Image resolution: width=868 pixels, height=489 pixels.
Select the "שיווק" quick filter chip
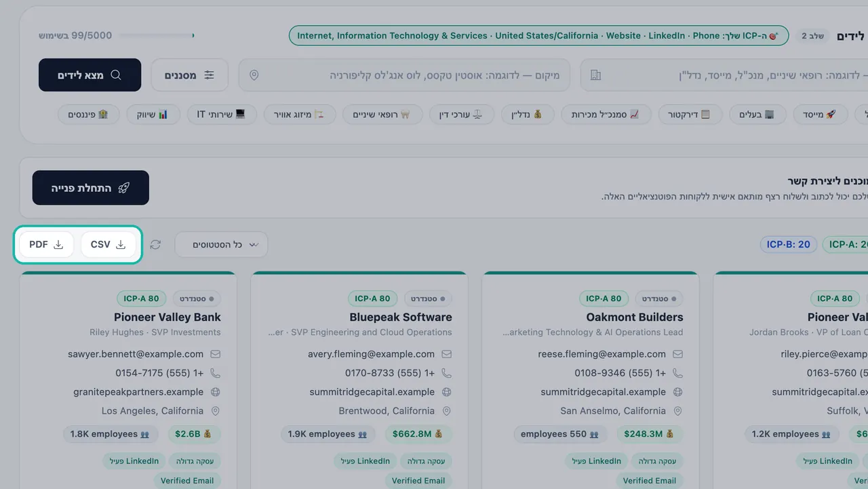point(153,115)
